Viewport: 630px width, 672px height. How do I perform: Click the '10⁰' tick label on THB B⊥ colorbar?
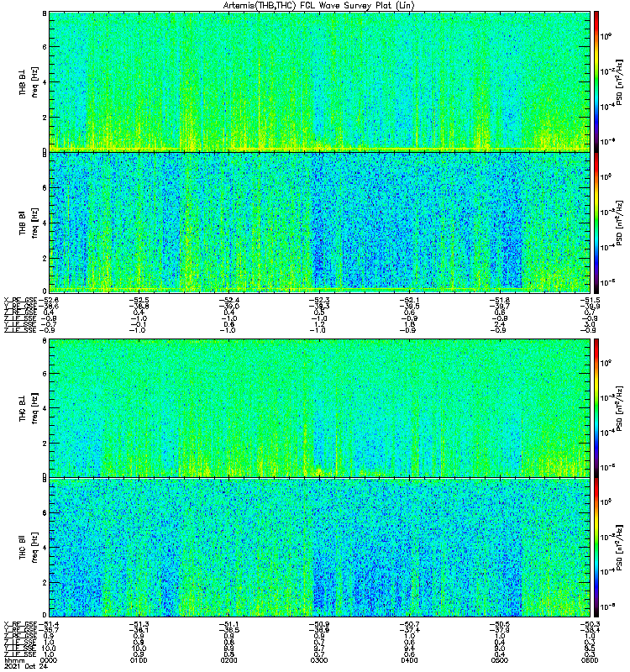coord(605,36)
